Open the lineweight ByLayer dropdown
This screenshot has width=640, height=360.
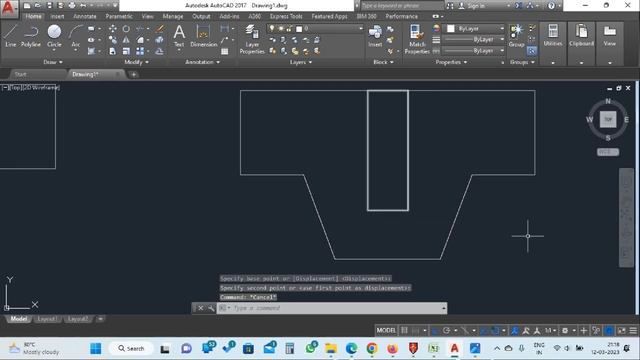pos(473,40)
